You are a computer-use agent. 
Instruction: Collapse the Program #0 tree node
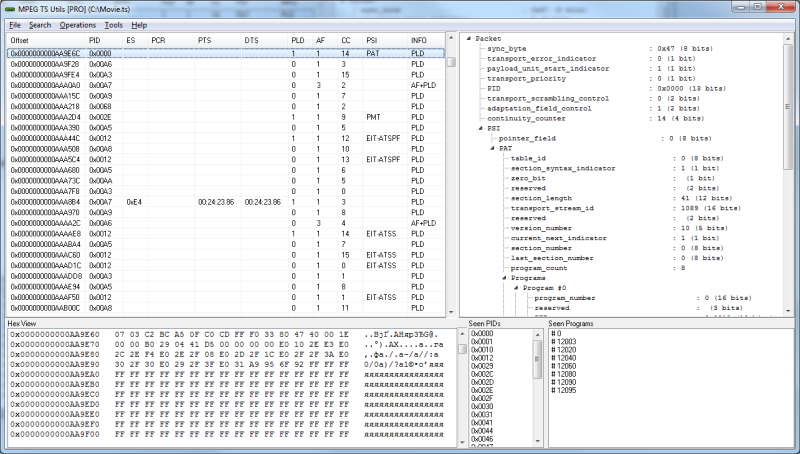coord(516,288)
